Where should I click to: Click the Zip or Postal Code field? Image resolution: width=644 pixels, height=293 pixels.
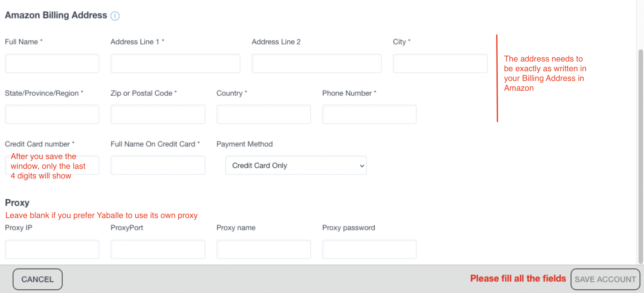pos(158,114)
